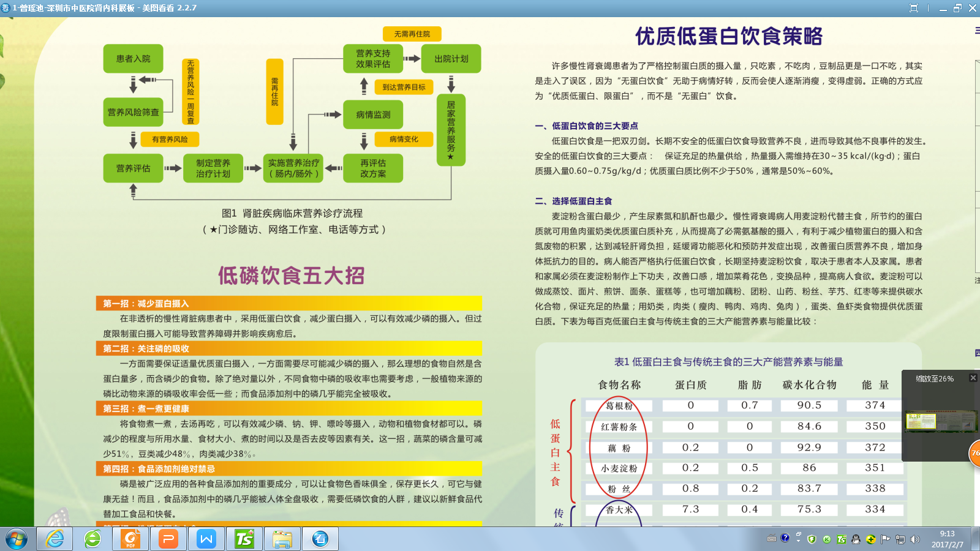Image resolution: width=980 pixels, height=551 pixels.
Task: Open the green TS application taskbar icon
Action: point(244,539)
